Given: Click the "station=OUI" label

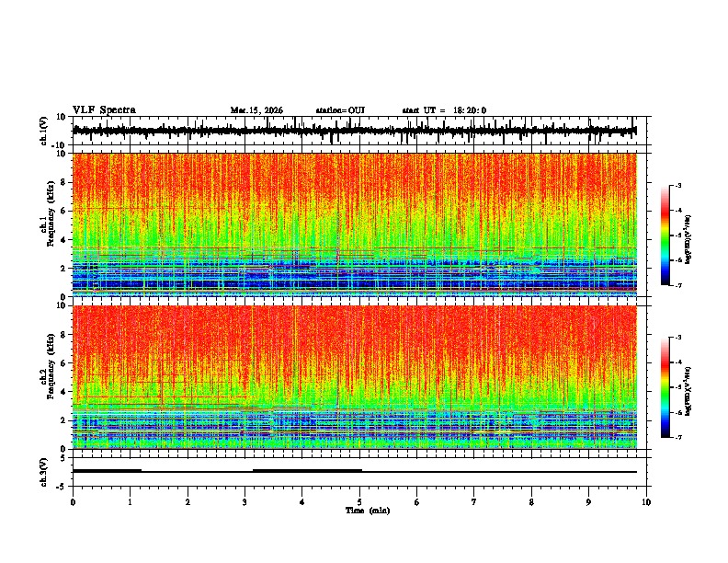Looking at the screenshot, I should pos(340,110).
